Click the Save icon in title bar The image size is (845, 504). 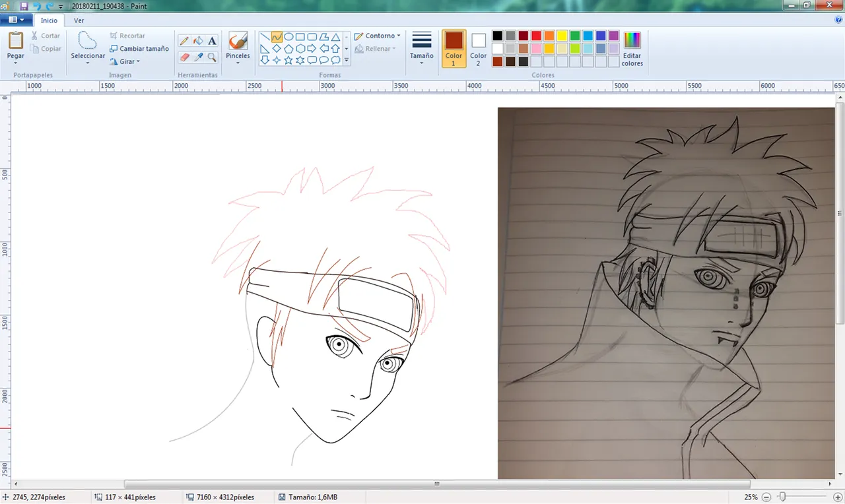(24, 6)
